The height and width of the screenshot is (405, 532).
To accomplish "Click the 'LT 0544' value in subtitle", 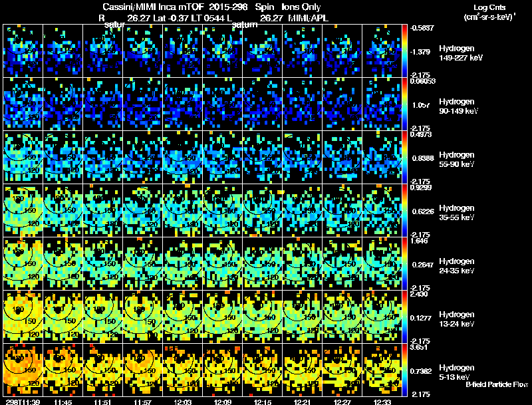I will click(x=208, y=19).
